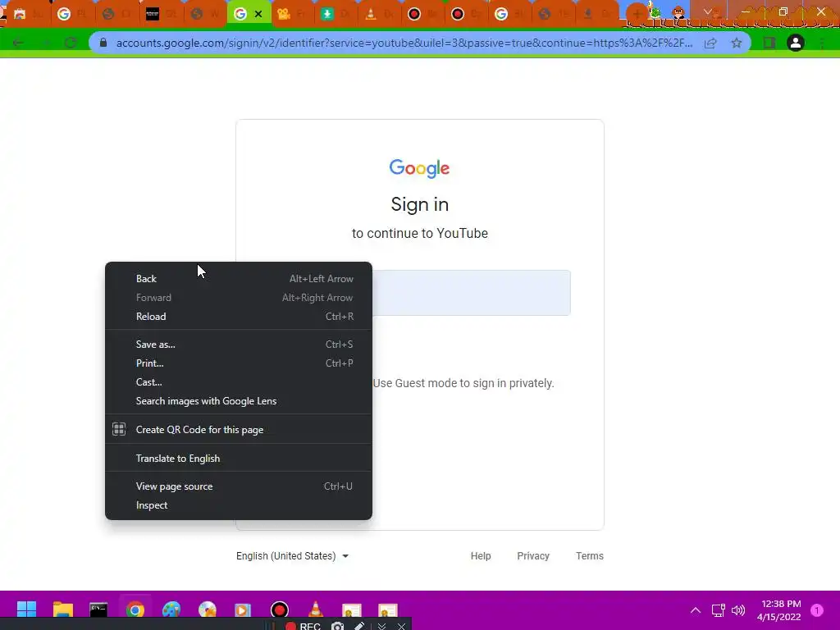The height and width of the screenshot is (630, 840).
Task: Click the email input field
Action: [472, 293]
